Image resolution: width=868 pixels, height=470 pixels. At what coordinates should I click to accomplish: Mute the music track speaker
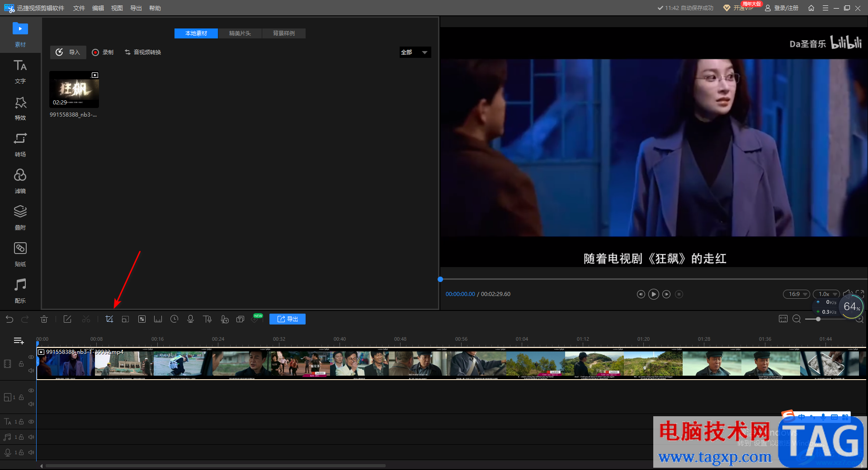pos(31,437)
